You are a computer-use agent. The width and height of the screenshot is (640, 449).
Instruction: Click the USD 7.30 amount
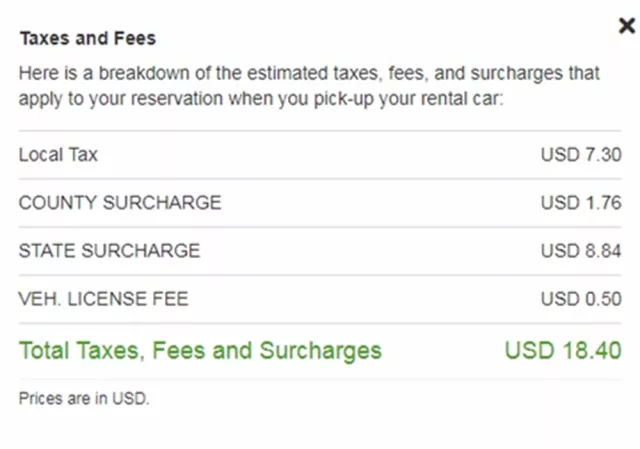tap(581, 155)
